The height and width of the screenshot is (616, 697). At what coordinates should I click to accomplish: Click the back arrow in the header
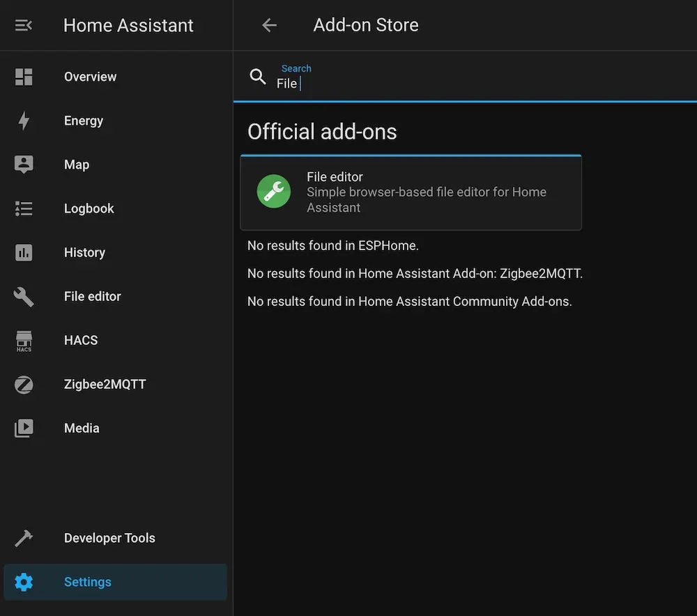tap(269, 25)
